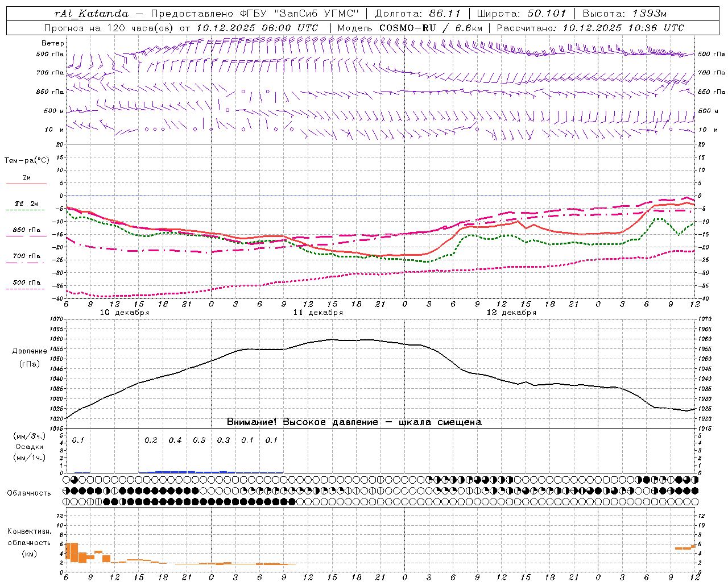Click the 12 декабря date label
The height and width of the screenshot is (582, 728).
click(x=511, y=313)
